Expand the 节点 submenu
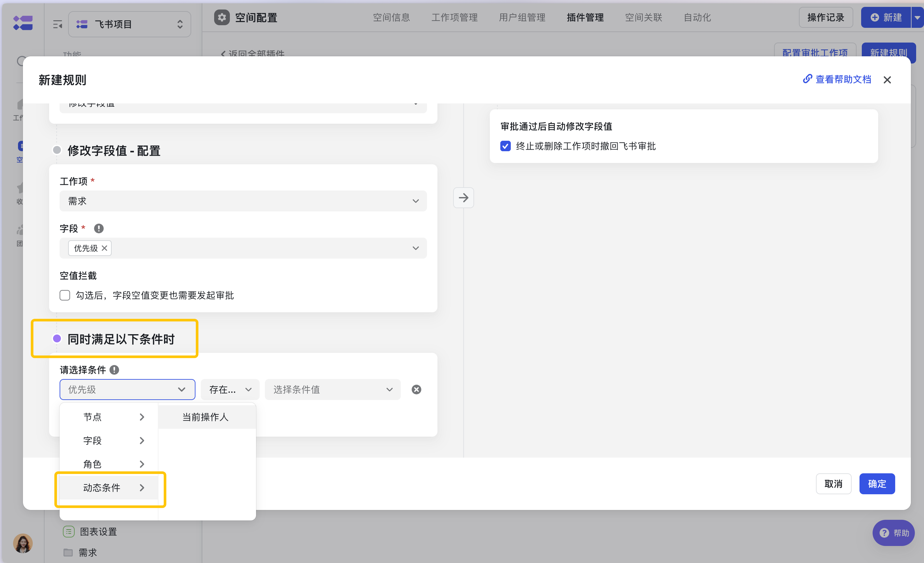 click(109, 417)
